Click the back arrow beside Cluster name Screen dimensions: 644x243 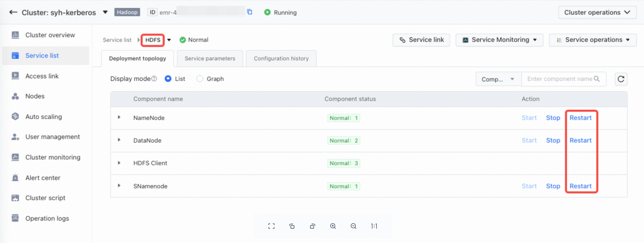[x=13, y=12]
